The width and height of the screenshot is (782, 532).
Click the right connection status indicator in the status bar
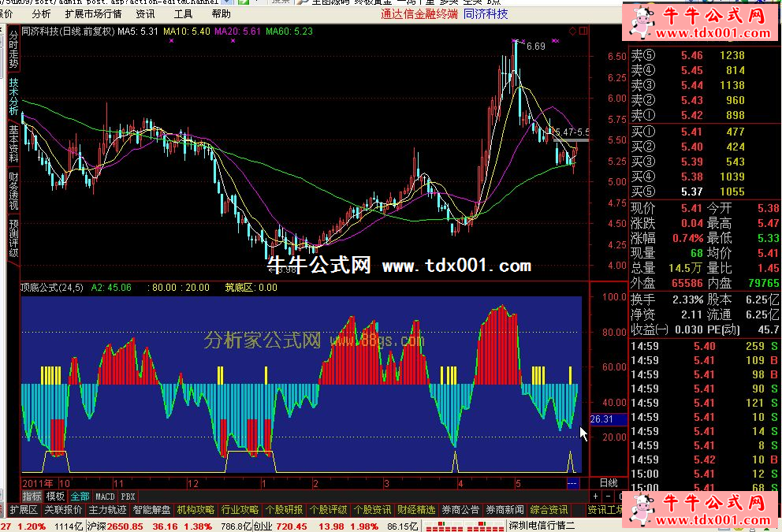pyautogui.click(x=486, y=526)
